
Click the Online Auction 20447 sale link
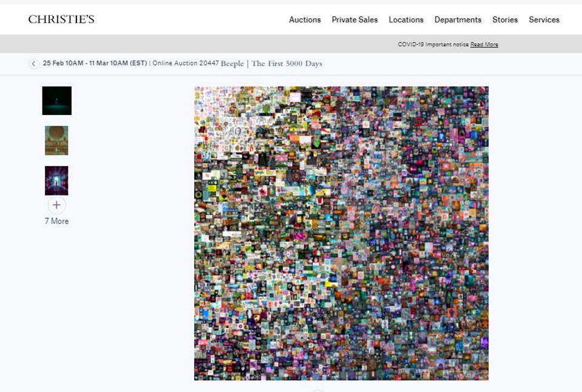tap(186, 64)
